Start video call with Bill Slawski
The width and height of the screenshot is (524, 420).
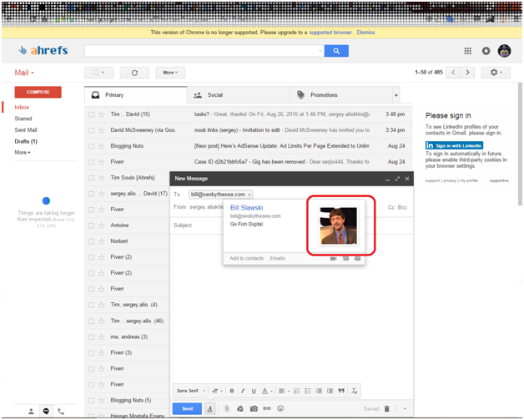pos(333,259)
